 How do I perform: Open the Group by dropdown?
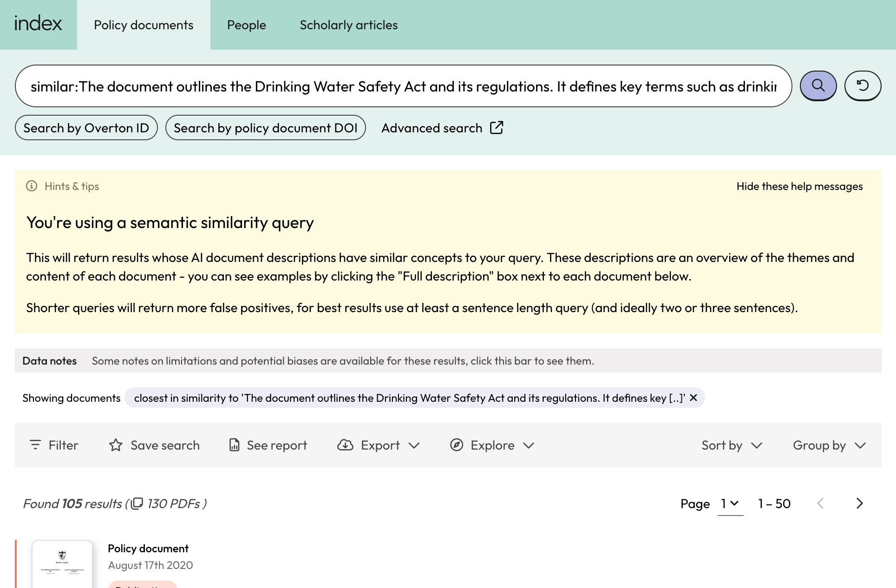[829, 445]
